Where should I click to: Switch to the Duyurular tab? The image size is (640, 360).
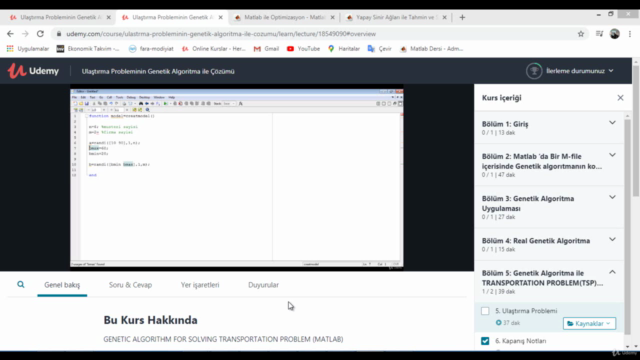pyautogui.click(x=263, y=285)
